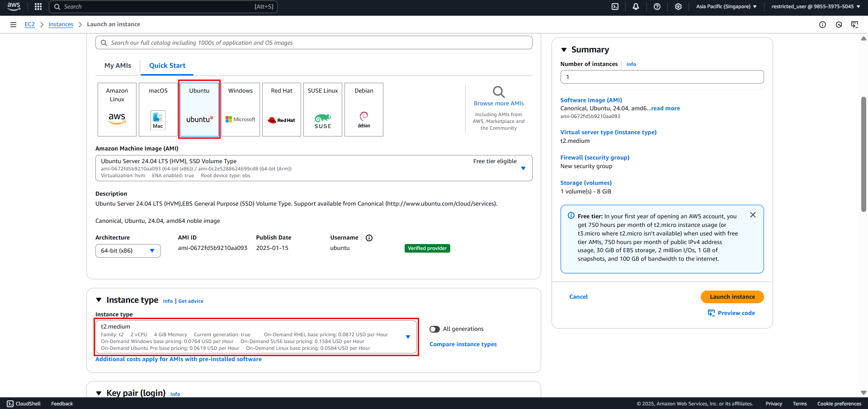Click the read more link in Summary

tap(665, 108)
